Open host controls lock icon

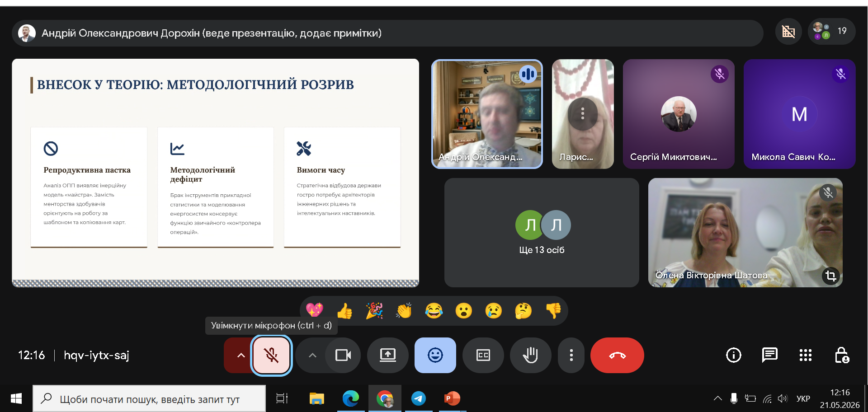tap(842, 356)
